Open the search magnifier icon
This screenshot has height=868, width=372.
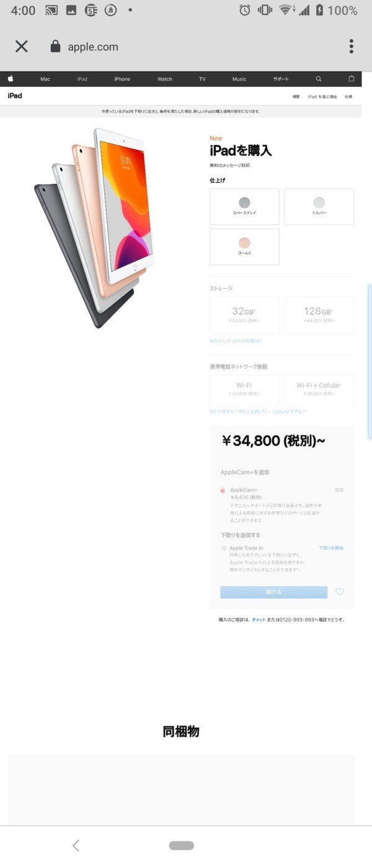pos(319,79)
